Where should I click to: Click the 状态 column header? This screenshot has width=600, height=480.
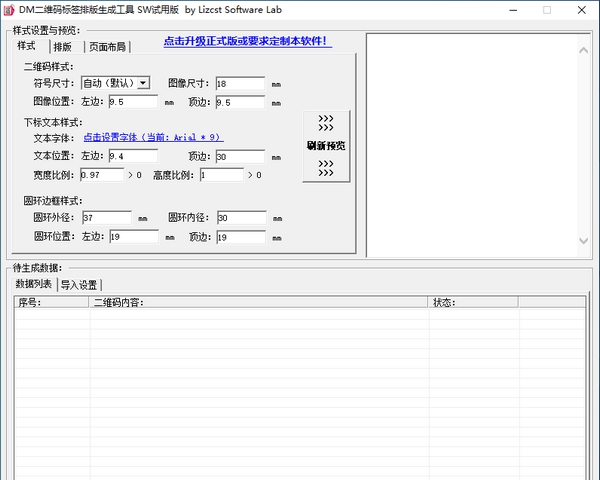pyautogui.click(x=473, y=302)
